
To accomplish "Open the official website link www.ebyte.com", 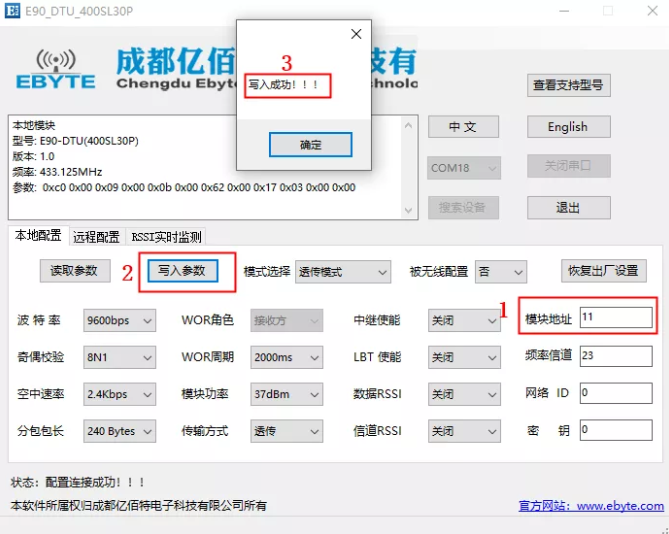I will point(591,506).
